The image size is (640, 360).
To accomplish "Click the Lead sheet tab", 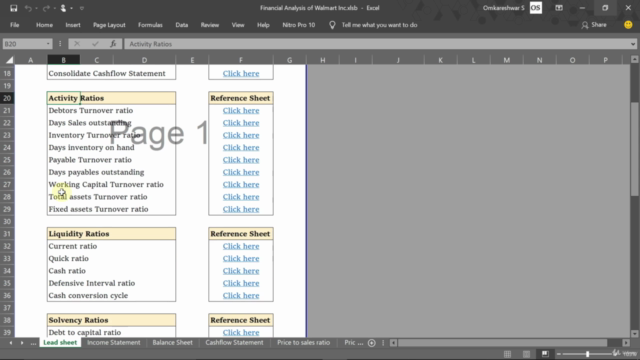I will (60, 342).
